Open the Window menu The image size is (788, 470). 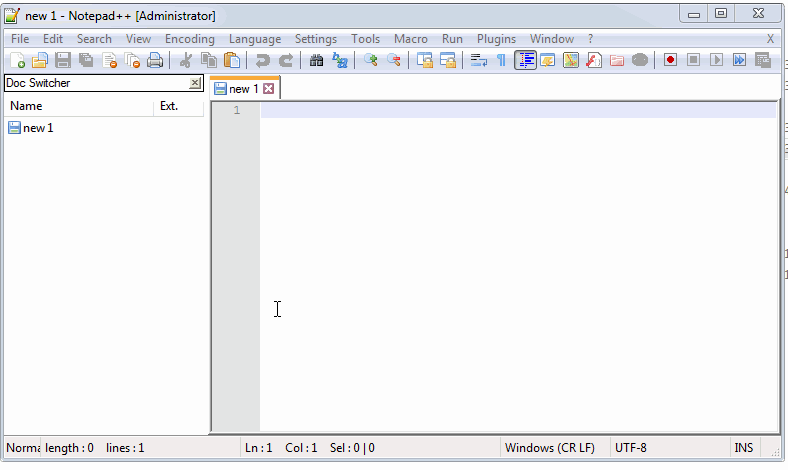click(x=552, y=39)
